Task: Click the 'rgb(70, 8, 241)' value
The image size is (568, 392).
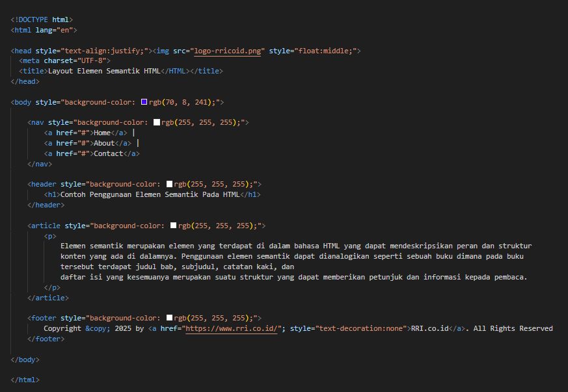Action: coord(180,102)
